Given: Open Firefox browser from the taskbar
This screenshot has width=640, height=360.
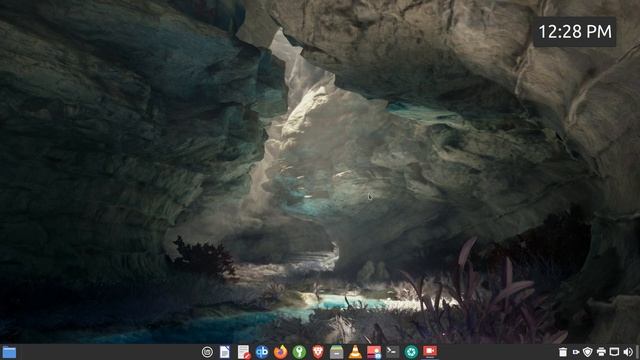Looking at the screenshot, I should tap(280, 352).
